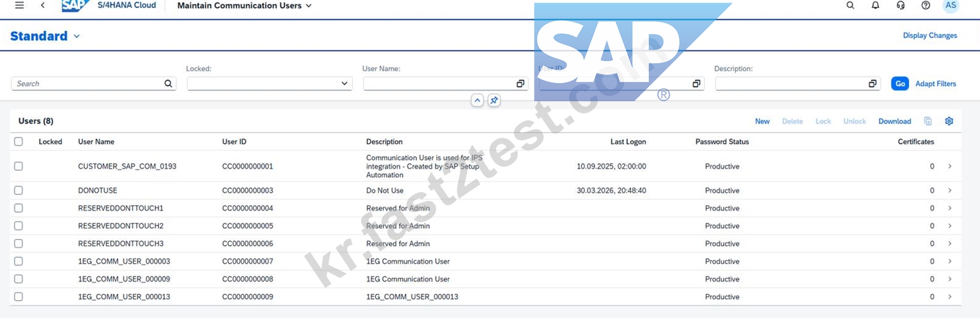The height and width of the screenshot is (318, 980).
Task: Click the copy icon next to Download
Action: (x=928, y=121)
